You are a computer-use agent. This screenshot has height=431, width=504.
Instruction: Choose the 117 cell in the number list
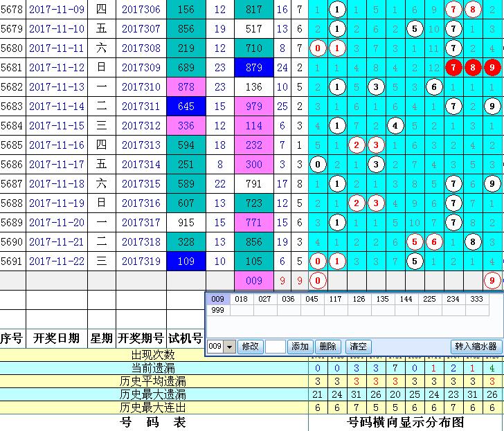pos(335,300)
